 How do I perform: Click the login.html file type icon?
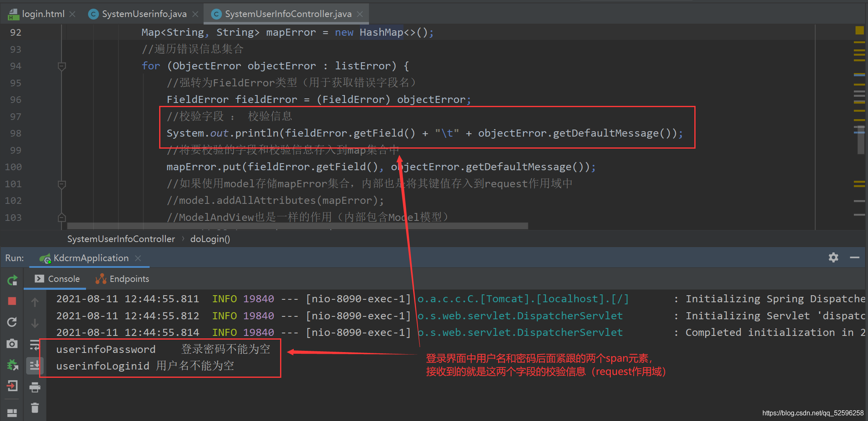tap(13, 14)
